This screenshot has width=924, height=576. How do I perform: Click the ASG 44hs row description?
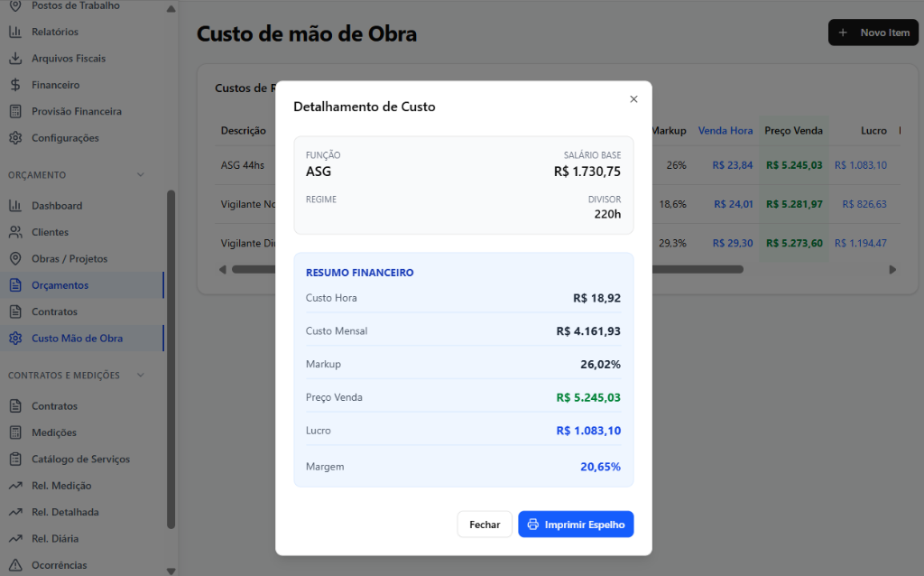pos(243,165)
